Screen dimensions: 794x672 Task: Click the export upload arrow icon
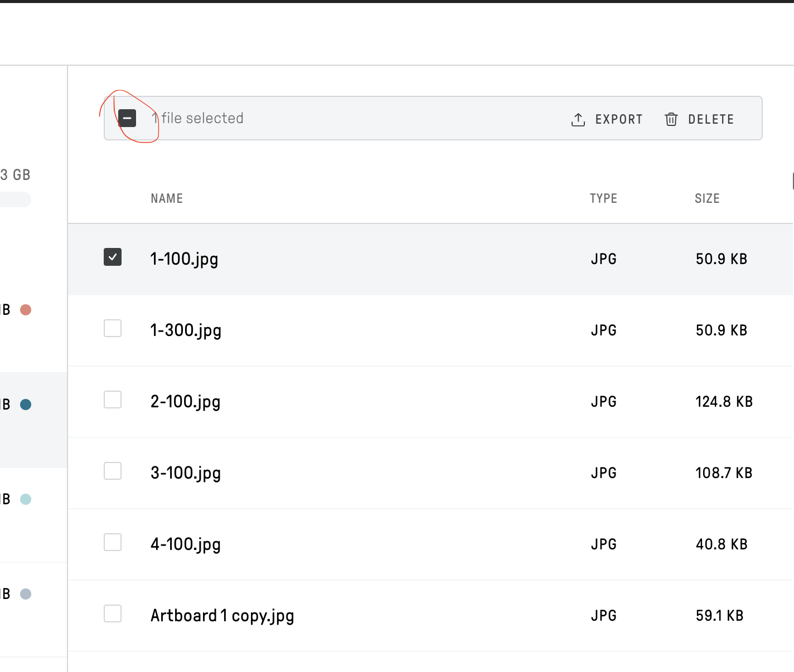pyautogui.click(x=578, y=119)
